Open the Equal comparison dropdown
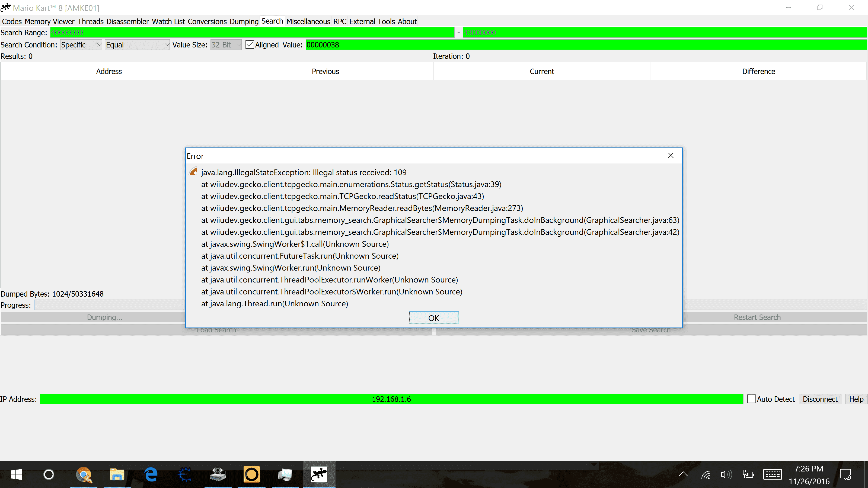868x488 pixels. click(138, 45)
